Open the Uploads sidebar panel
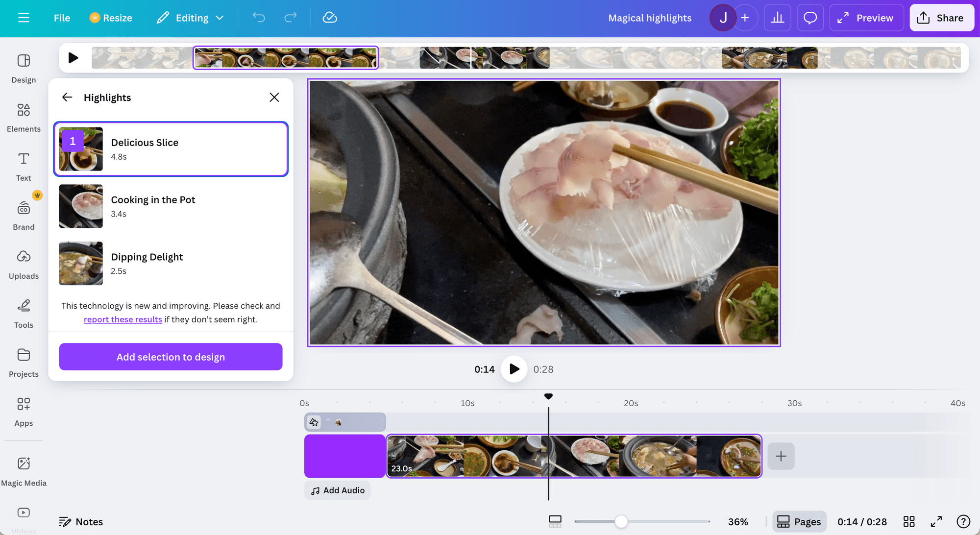Image resolution: width=980 pixels, height=535 pixels. (24, 265)
